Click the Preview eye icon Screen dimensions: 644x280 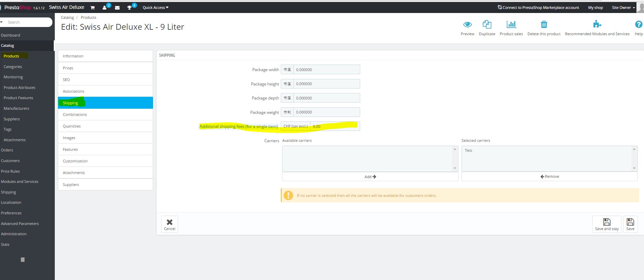pyautogui.click(x=467, y=25)
